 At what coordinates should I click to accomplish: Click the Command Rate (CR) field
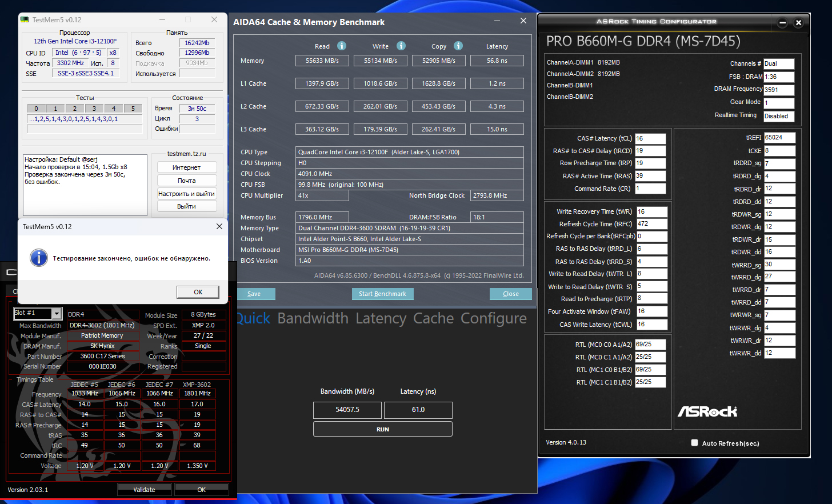click(x=650, y=189)
